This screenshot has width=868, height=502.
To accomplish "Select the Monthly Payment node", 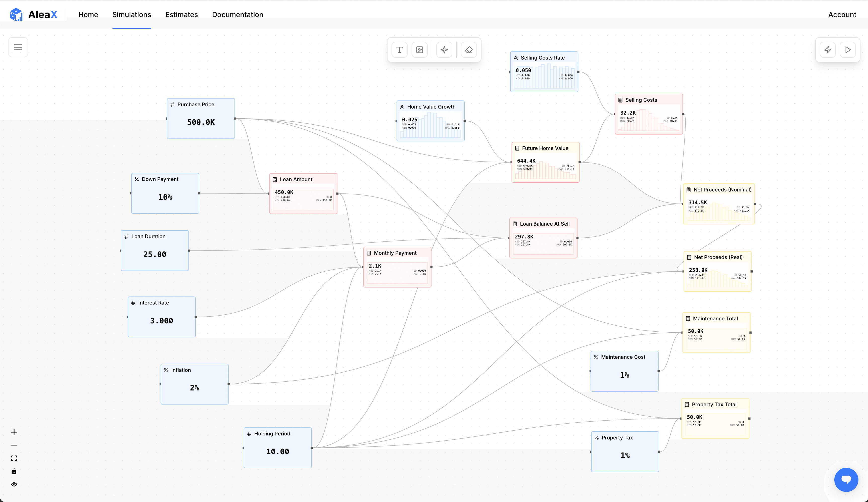I will pos(397,267).
